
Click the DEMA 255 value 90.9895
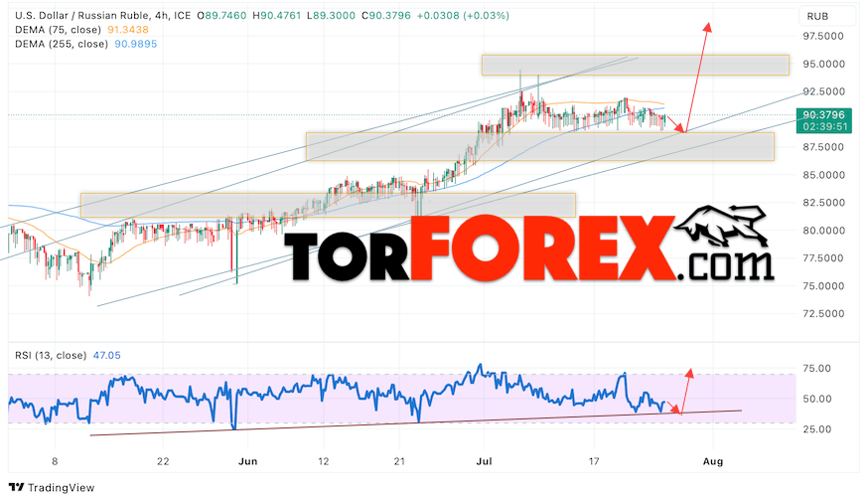coord(136,43)
